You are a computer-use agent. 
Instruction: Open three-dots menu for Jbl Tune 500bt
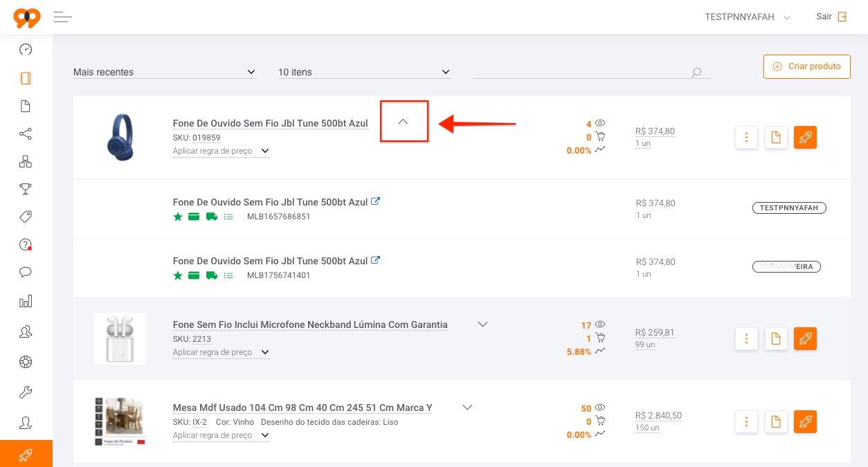746,137
